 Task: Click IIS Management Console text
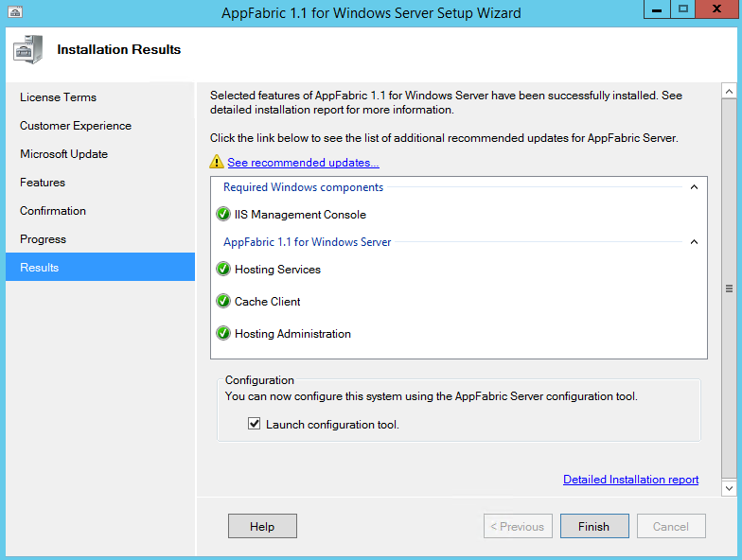[300, 214]
